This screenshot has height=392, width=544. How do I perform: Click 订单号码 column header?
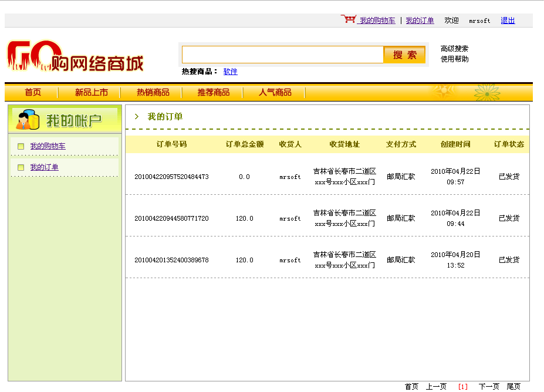(172, 144)
